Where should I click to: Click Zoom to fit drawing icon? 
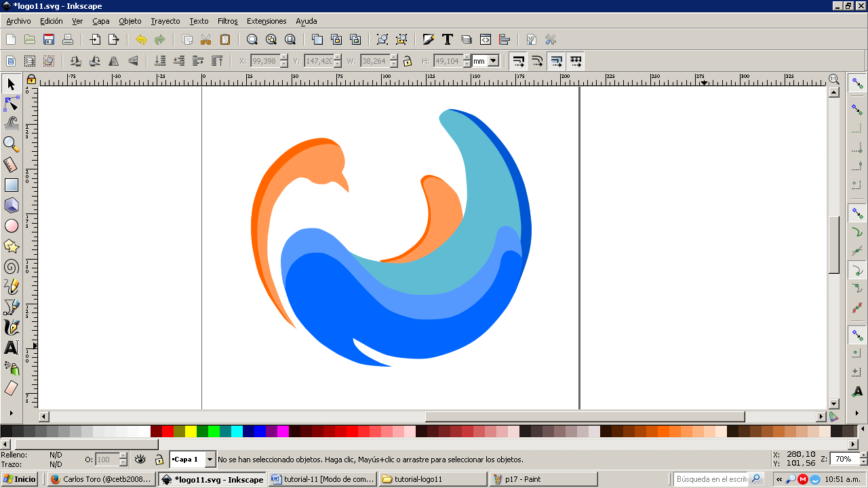click(x=271, y=39)
